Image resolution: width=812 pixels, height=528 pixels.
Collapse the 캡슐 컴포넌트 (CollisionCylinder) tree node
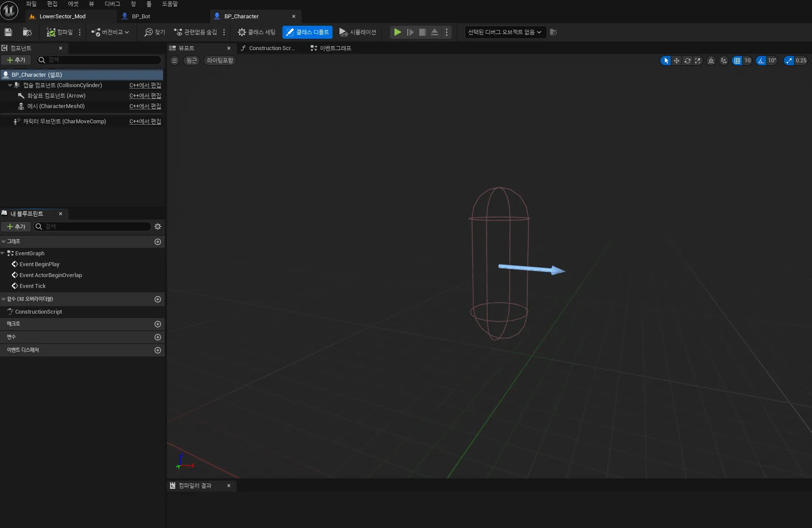coord(10,85)
